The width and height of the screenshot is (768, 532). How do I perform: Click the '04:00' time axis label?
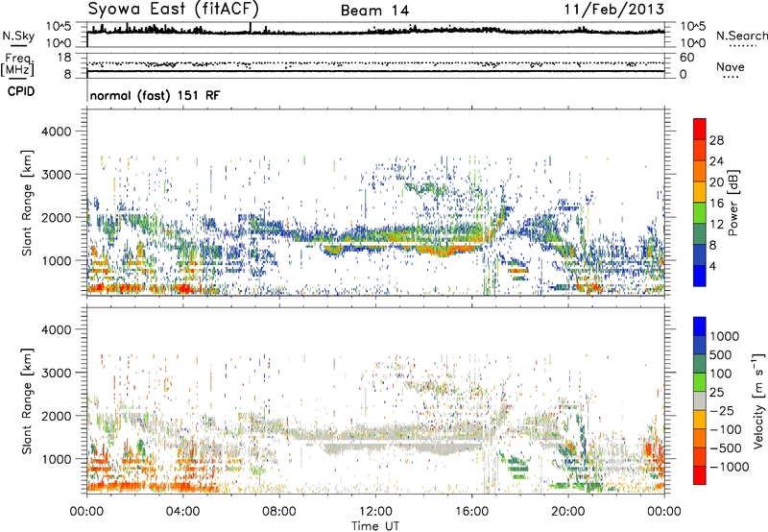182,512
